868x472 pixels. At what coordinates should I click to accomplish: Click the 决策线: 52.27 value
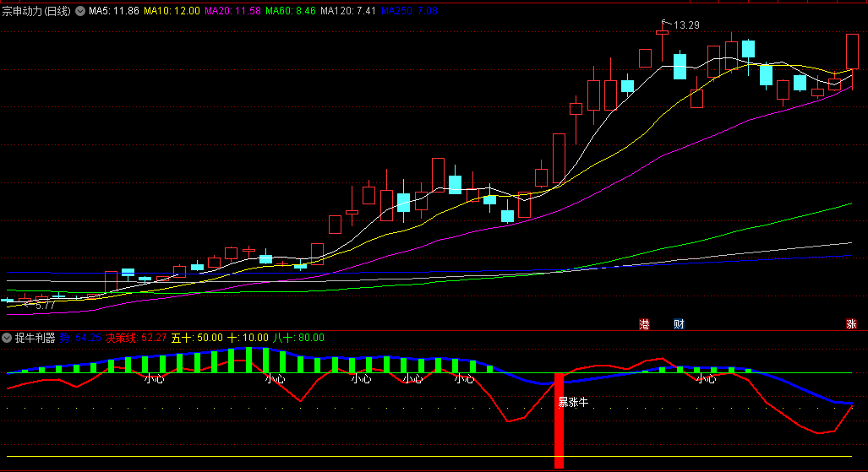136,338
